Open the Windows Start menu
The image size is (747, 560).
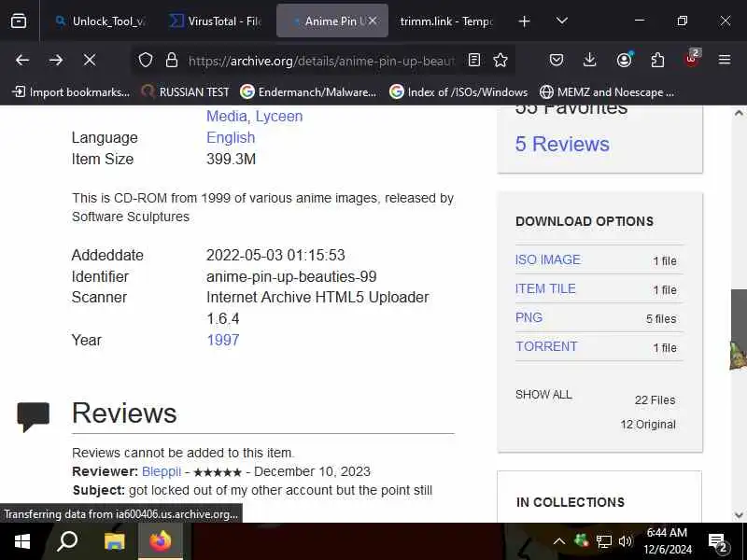tap(21, 541)
